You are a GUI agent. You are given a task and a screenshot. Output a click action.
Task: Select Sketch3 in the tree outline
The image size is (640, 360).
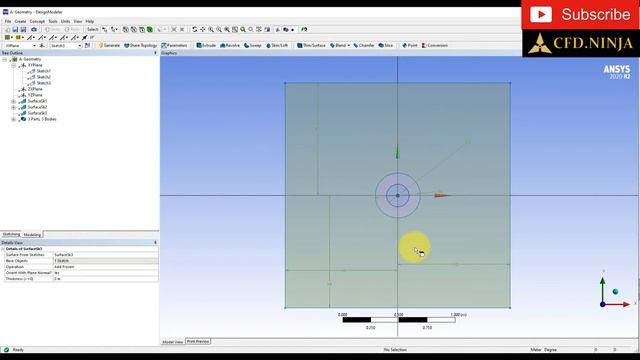(43, 83)
